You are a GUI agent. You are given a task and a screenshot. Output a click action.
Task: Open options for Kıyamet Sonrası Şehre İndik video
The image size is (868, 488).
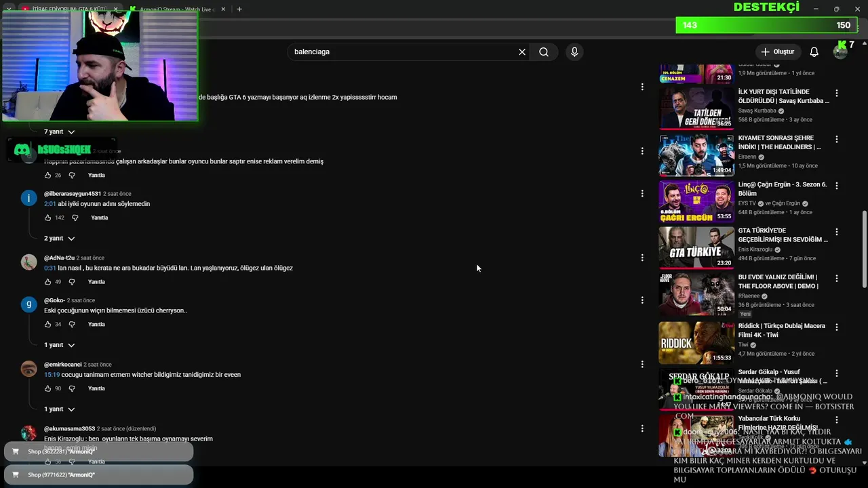click(x=837, y=139)
